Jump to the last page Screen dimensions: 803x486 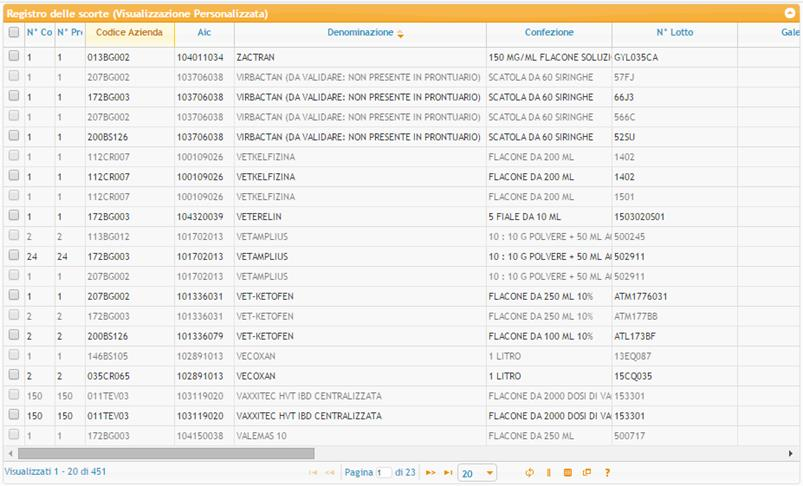coord(448,472)
